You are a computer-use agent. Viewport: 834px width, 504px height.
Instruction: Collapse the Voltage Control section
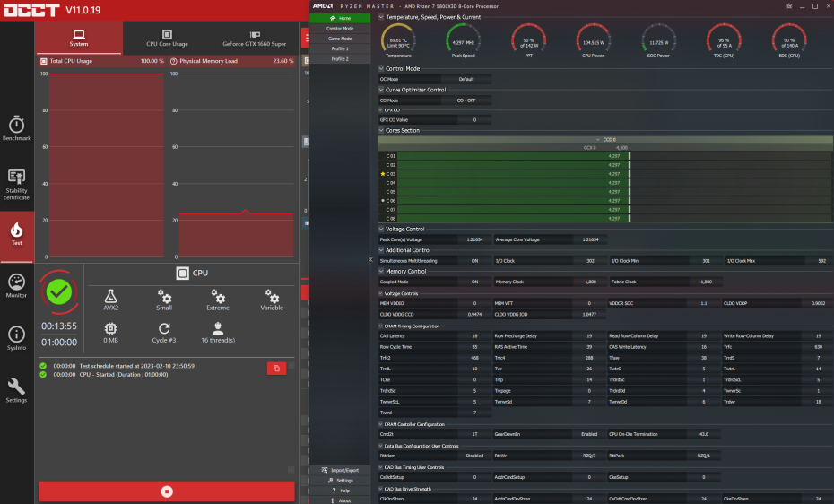[381, 230]
